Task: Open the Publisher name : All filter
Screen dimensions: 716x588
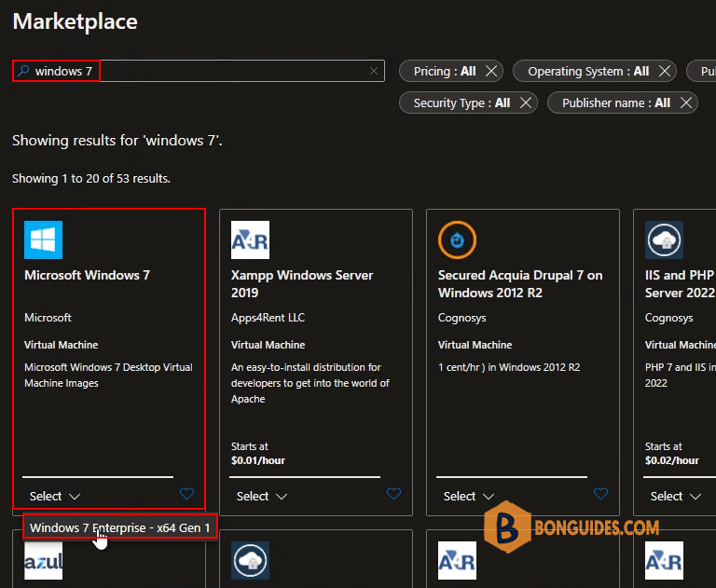Action: coord(616,103)
